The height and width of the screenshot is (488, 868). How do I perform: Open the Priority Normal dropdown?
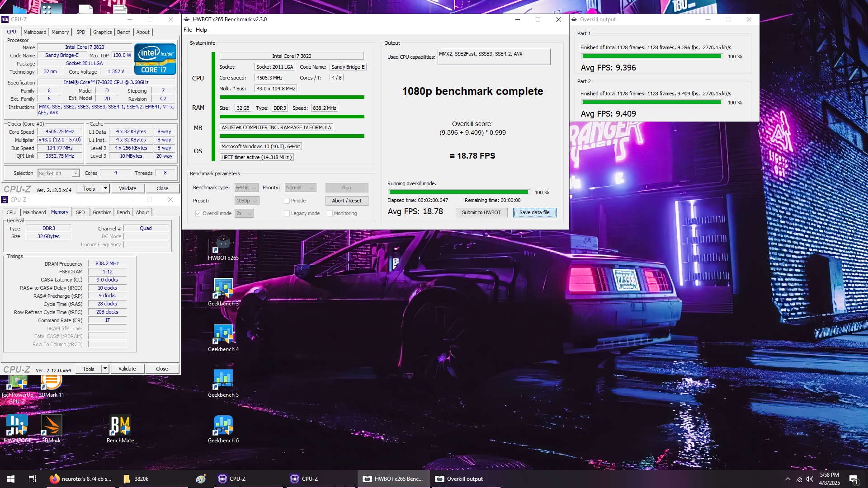tap(301, 188)
